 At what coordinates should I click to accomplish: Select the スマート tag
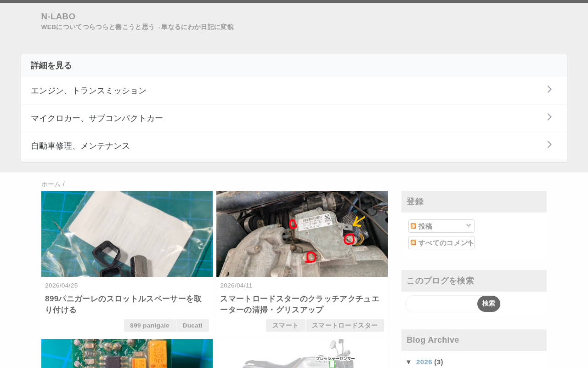click(x=285, y=326)
